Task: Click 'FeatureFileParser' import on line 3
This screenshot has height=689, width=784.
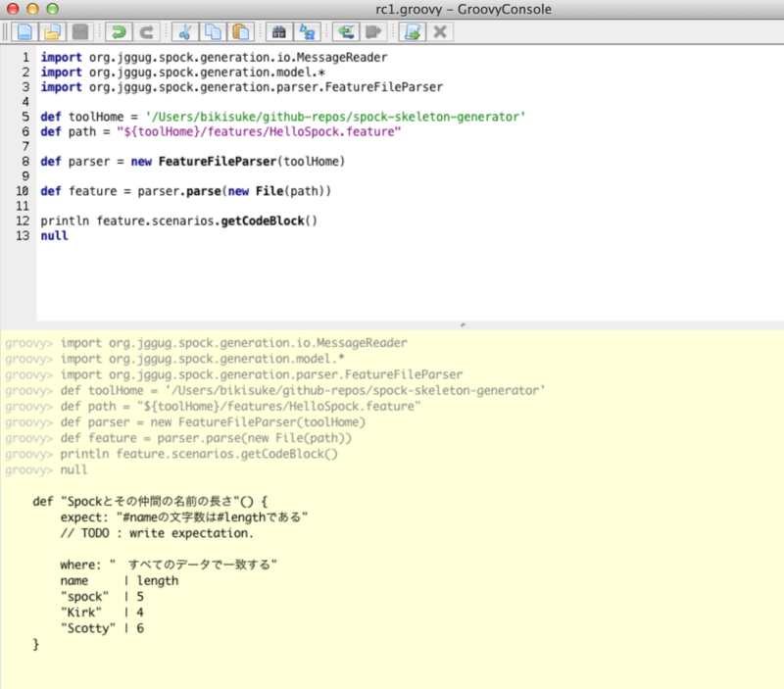Action: tap(384, 87)
